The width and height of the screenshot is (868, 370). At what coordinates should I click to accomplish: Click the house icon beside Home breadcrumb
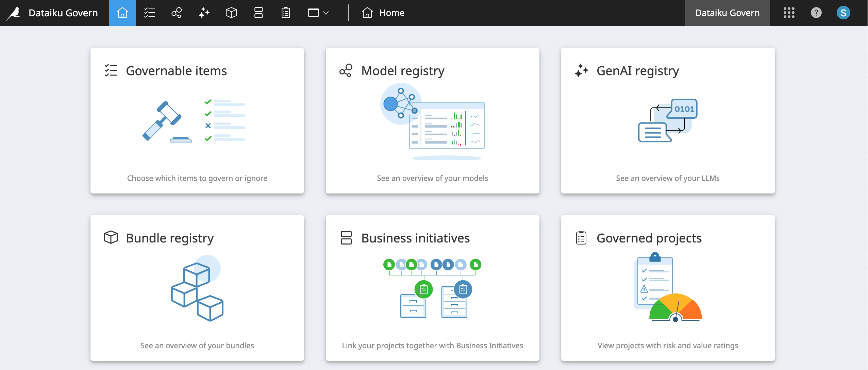tap(367, 13)
